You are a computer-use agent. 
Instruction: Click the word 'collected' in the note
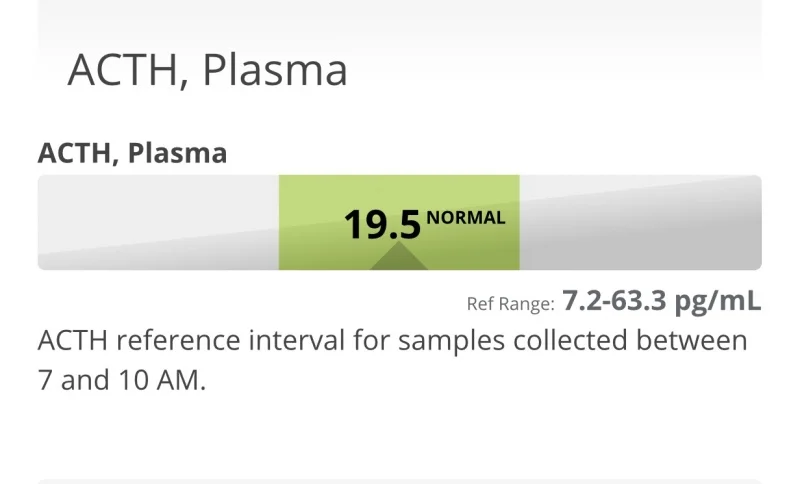coord(570,340)
